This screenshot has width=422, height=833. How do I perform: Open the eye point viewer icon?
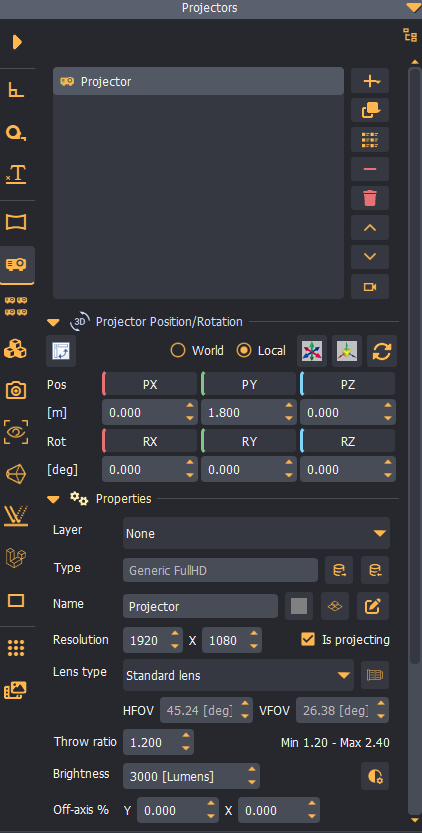click(x=16, y=431)
